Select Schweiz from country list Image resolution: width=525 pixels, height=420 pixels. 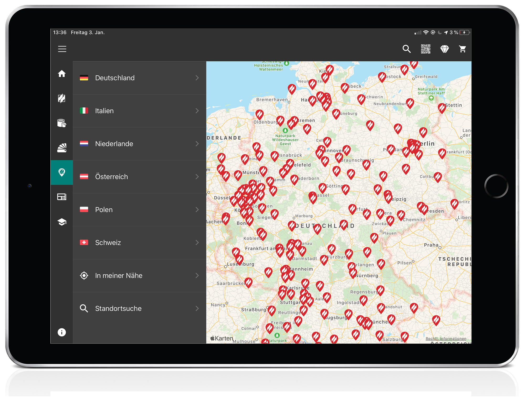[x=139, y=243]
